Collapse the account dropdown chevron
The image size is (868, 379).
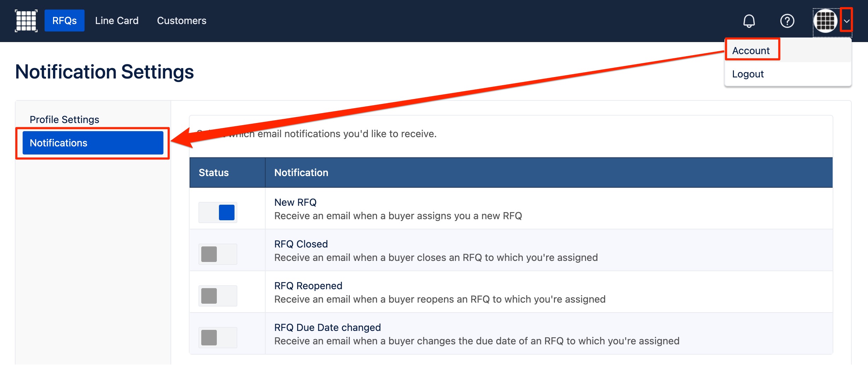click(846, 21)
